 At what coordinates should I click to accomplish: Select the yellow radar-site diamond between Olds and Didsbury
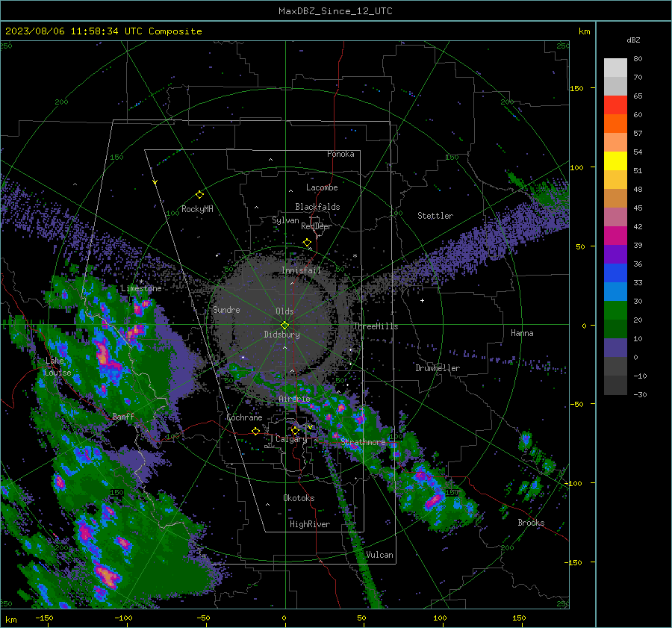284,325
